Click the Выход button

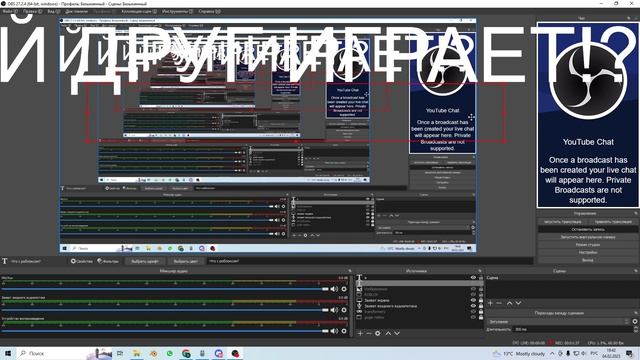point(587,260)
